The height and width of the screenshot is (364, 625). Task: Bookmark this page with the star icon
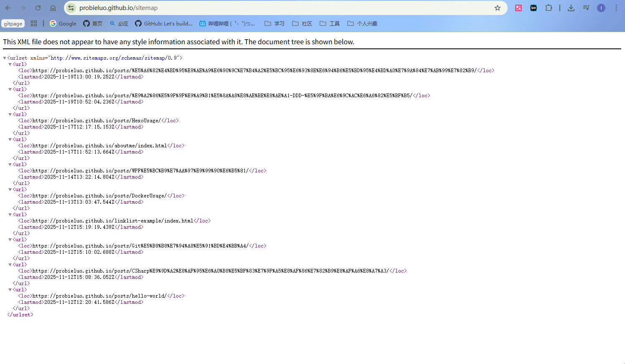[x=497, y=8]
